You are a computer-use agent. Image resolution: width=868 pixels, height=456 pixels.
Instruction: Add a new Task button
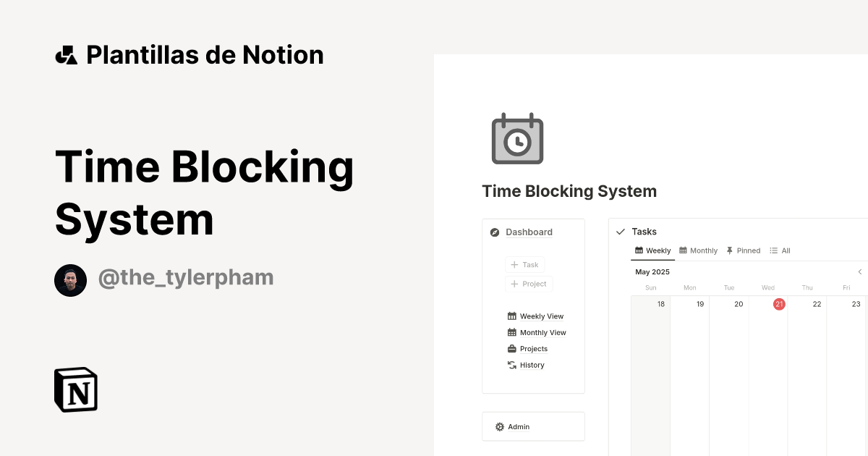[x=524, y=265]
